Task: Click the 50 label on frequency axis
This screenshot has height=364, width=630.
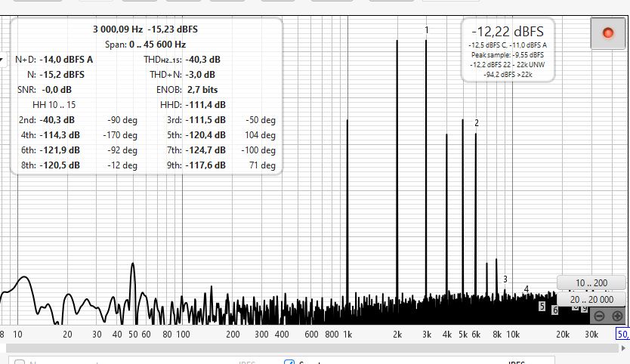Action: tap(133, 335)
